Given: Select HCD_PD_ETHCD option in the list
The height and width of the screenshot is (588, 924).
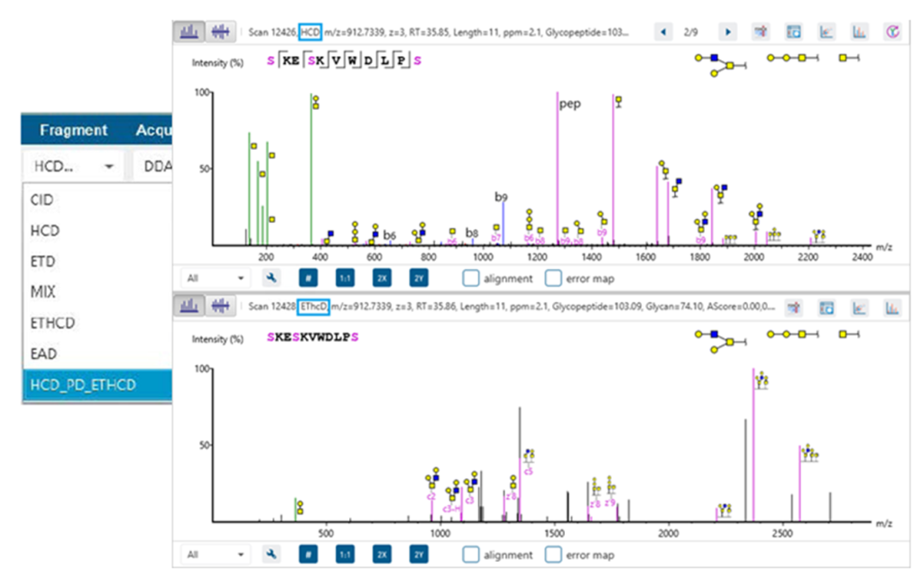Looking at the screenshot, I should point(83,385).
